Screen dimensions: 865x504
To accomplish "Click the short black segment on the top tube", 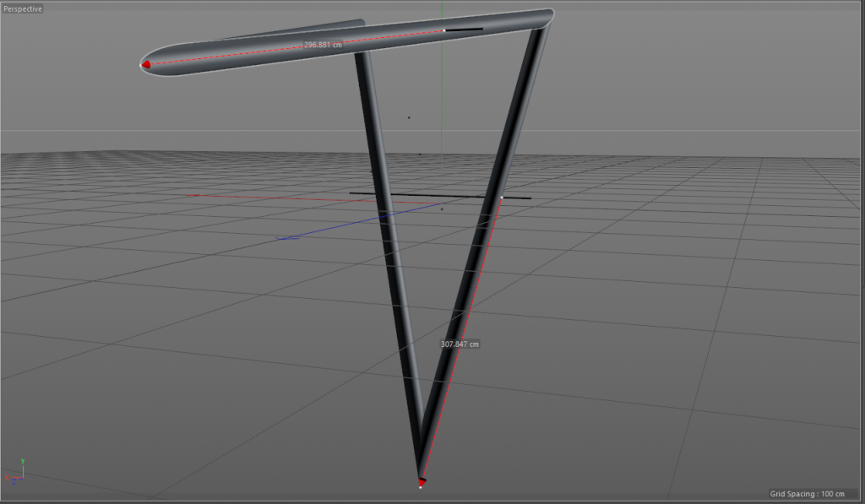I will pos(465,30).
